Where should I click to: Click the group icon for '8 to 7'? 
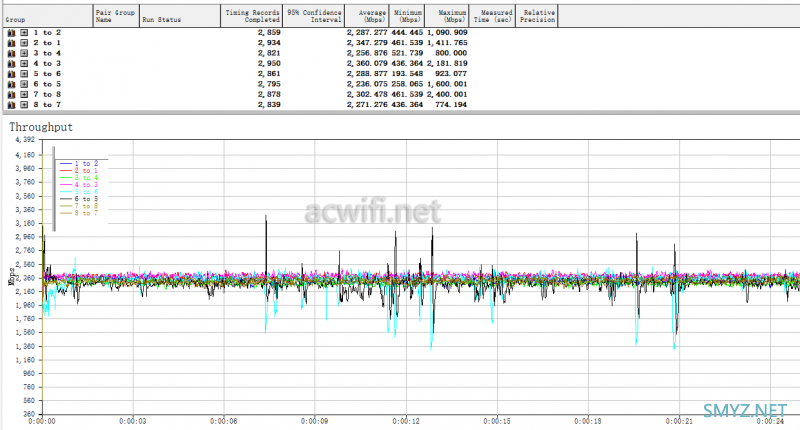tap(11, 105)
